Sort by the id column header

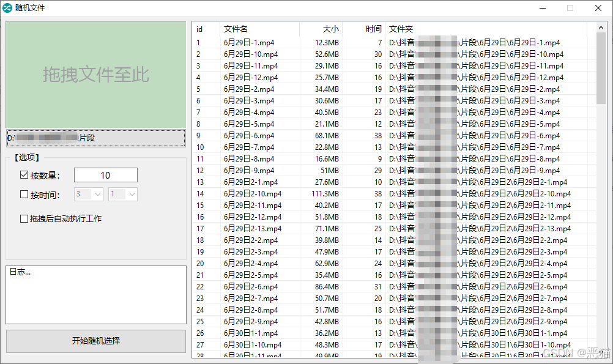pos(206,29)
